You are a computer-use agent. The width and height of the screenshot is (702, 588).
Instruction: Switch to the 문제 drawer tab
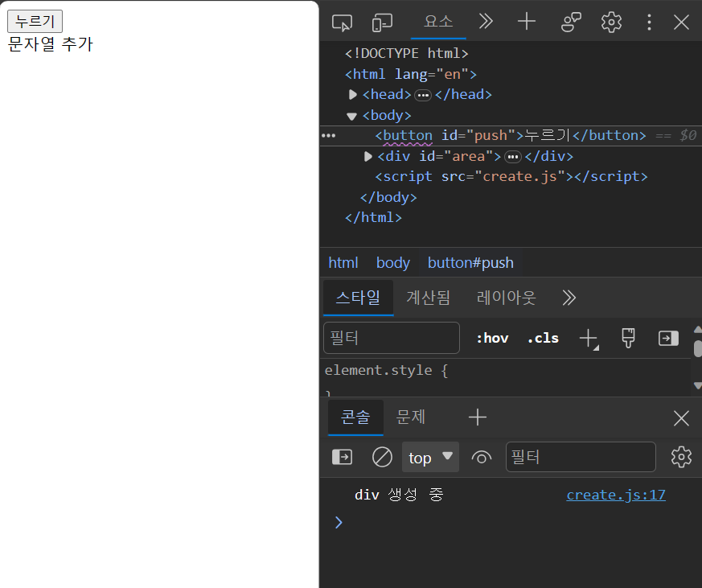(411, 417)
